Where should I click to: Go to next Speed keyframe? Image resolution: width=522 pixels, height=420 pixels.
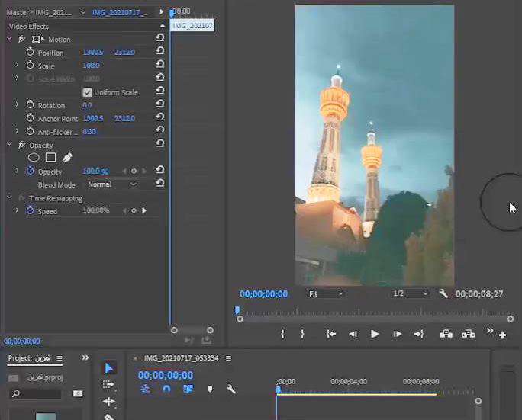point(144,210)
